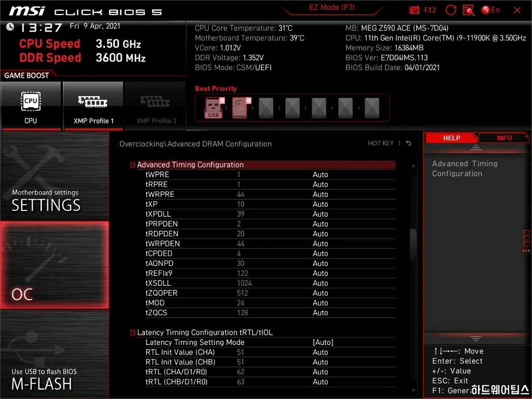
Task: Click the scrollbar down arrow
Action: (x=413, y=391)
